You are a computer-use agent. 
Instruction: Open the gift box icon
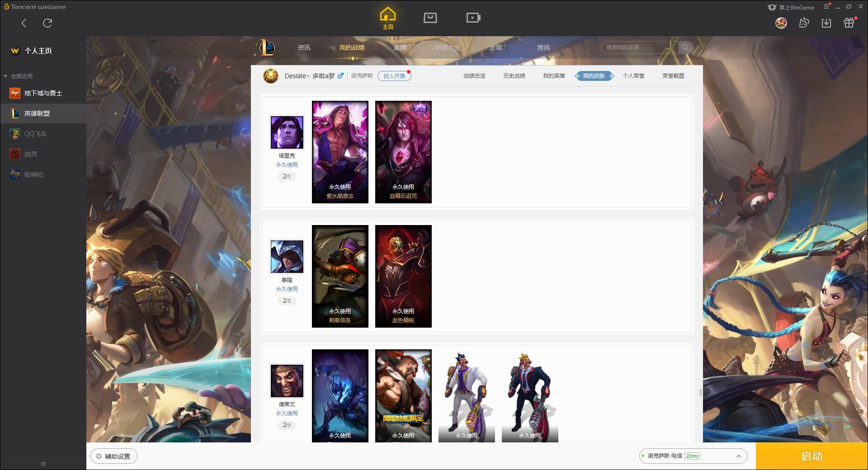coord(849,23)
